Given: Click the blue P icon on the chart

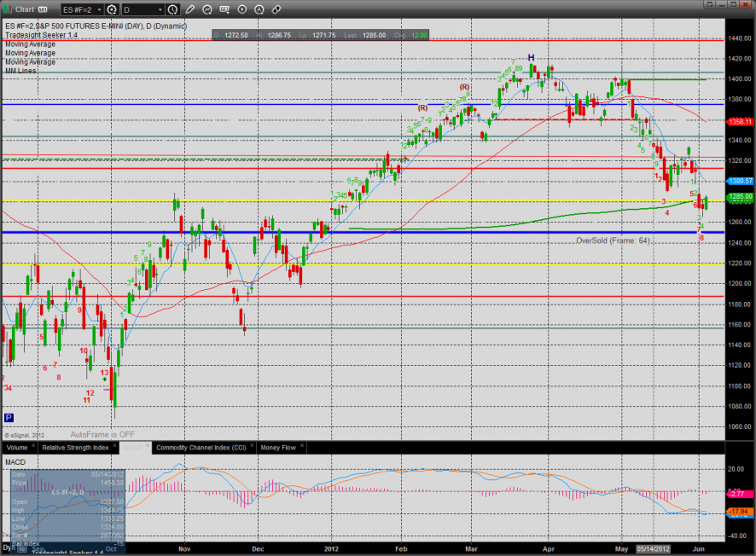Looking at the screenshot, I should click(x=9, y=418).
